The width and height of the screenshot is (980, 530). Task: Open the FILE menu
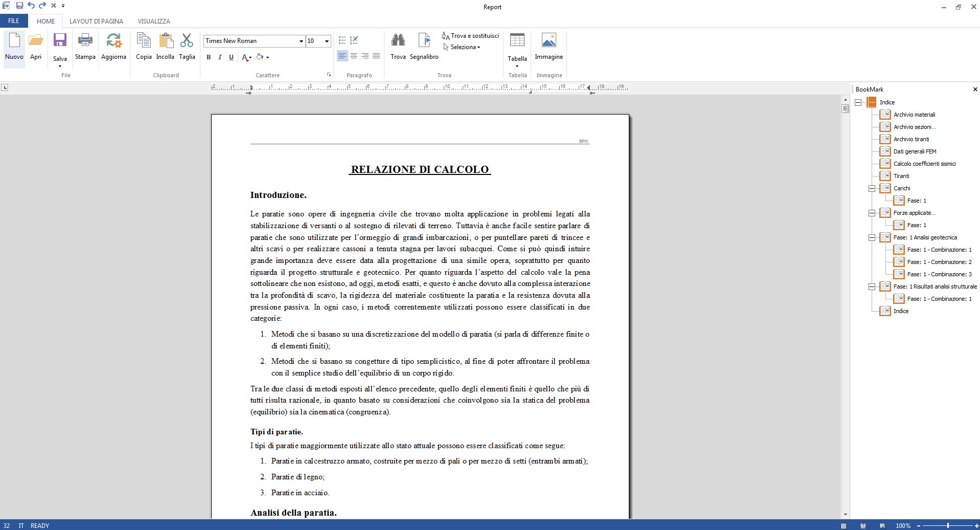tap(14, 21)
